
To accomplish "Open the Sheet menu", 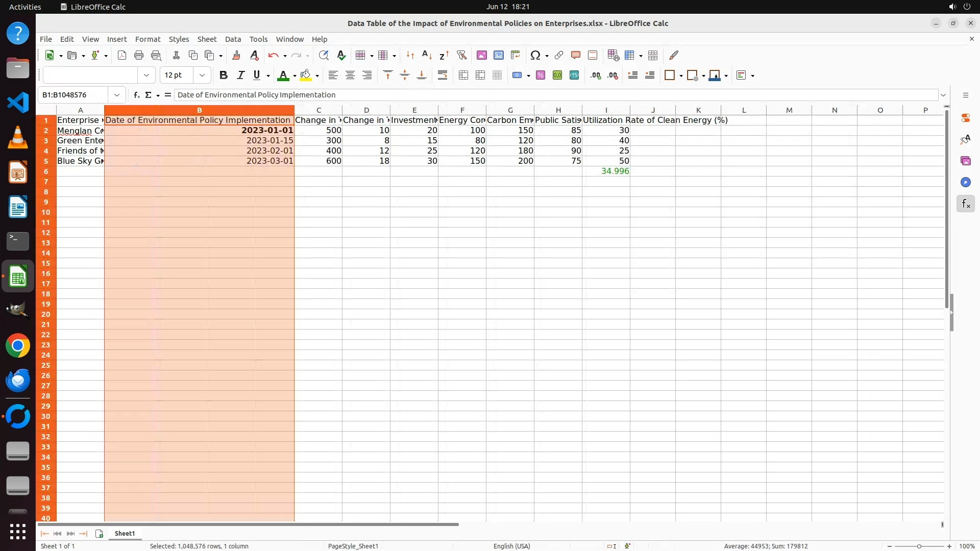I will 207,39.
